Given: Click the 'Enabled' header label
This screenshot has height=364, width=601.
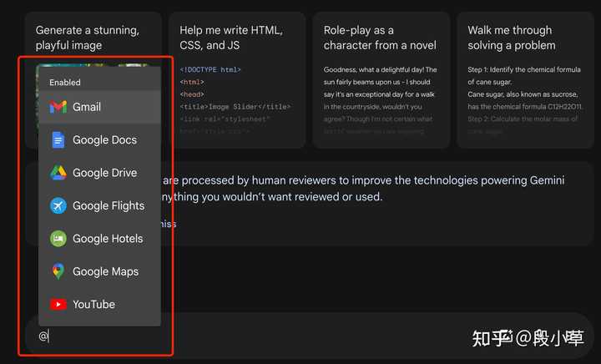Looking at the screenshot, I should (x=65, y=83).
